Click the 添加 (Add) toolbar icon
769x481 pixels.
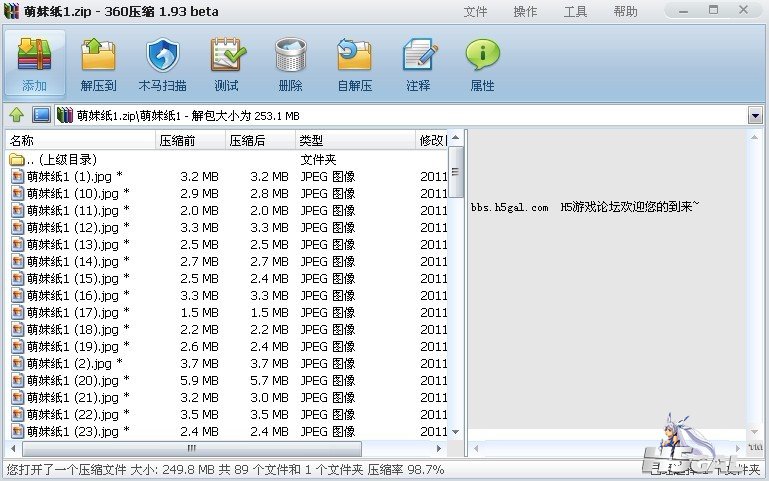click(x=34, y=64)
